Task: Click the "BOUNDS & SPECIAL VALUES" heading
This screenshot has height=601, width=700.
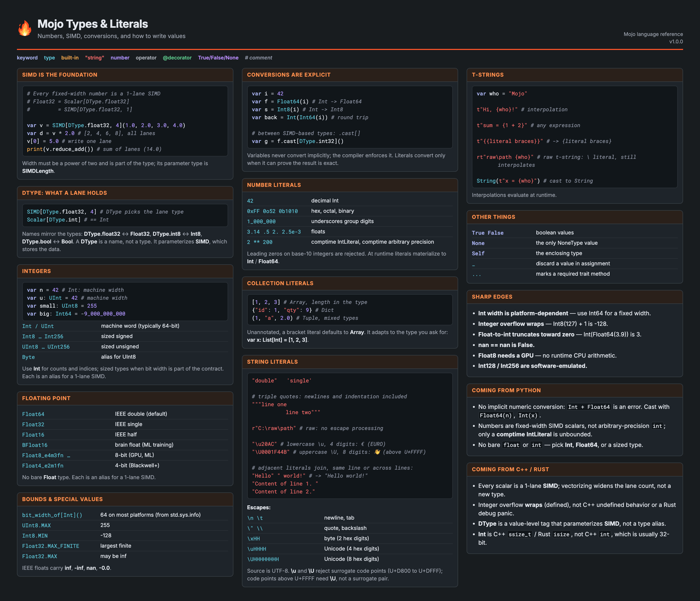Action: pos(62,499)
